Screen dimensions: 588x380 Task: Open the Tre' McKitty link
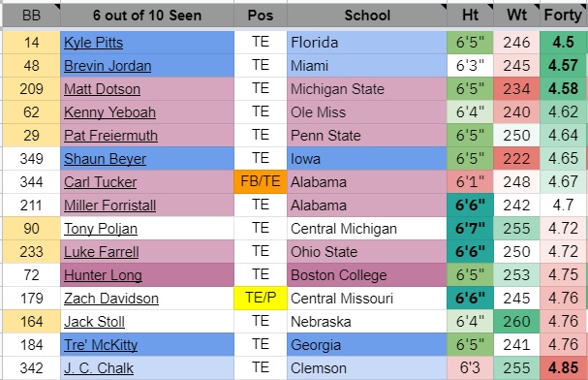(x=101, y=345)
